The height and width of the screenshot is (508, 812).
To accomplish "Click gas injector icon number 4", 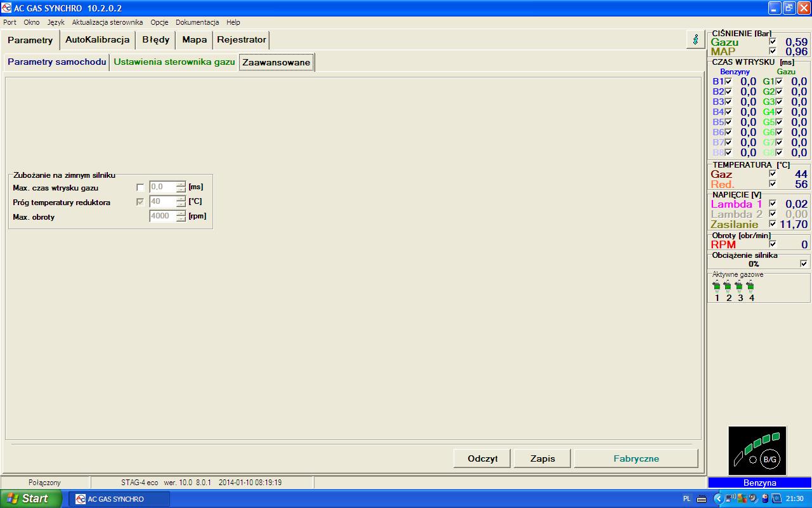I will pos(751,286).
